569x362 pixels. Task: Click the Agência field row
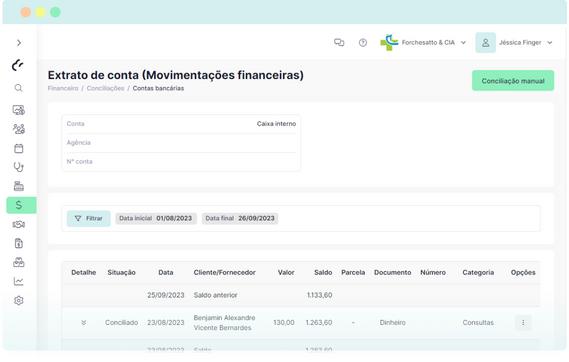(x=181, y=143)
